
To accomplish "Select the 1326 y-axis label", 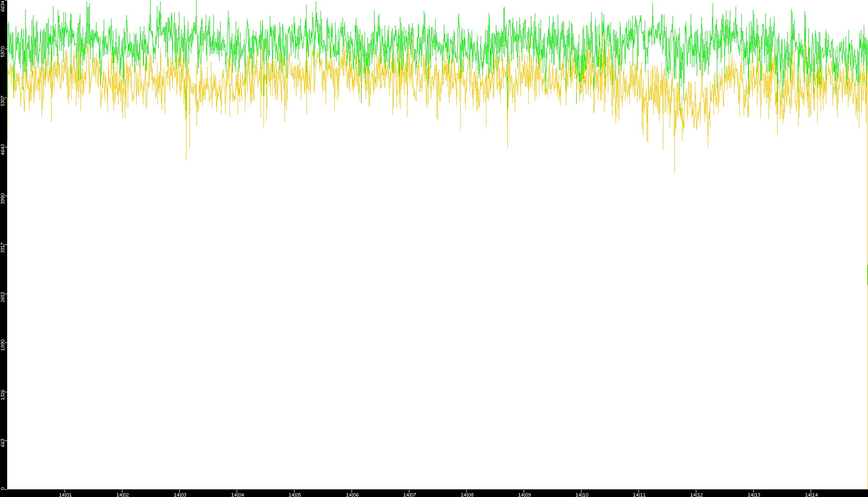I will click(x=3, y=395).
